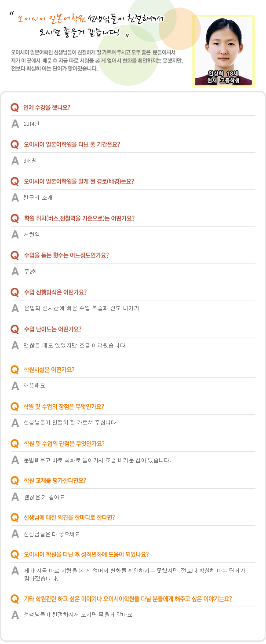
Task: Click the Q icon for 학원시설은 어떤가요?
Action: pos(15,370)
